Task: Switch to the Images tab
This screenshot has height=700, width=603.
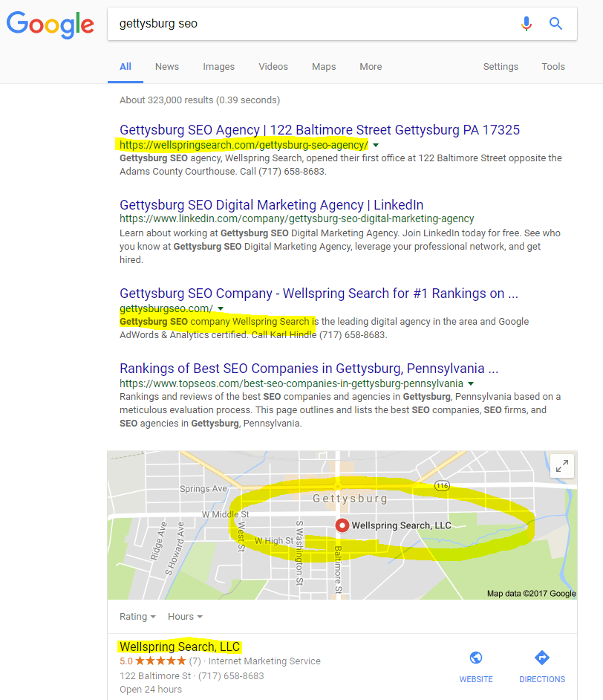Action: [x=218, y=67]
